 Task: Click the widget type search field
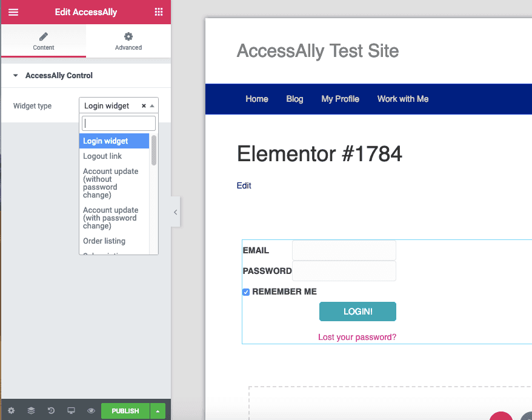[x=118, y=123]
